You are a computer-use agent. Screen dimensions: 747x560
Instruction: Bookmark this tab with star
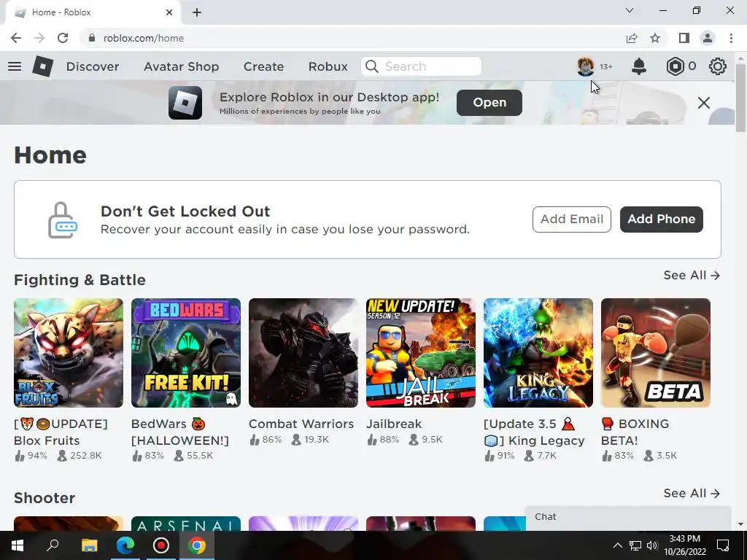click(656, 38)
